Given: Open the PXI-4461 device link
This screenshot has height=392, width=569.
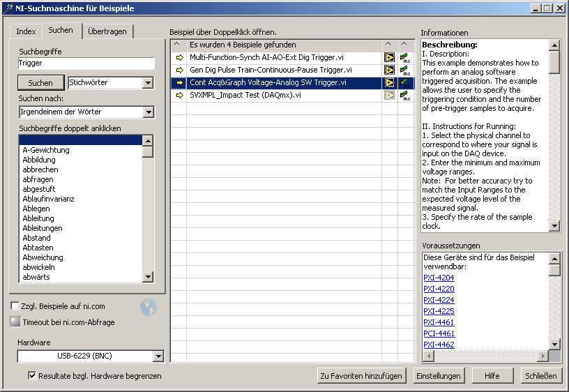Looking at the screenshot, I should pyautogui.click(x=439, y=322).
